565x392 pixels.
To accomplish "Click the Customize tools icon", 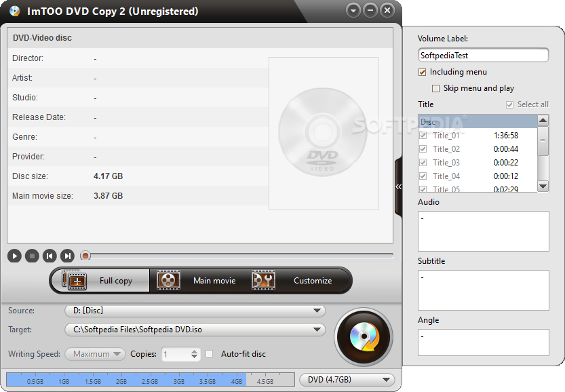I will point(263,280).
